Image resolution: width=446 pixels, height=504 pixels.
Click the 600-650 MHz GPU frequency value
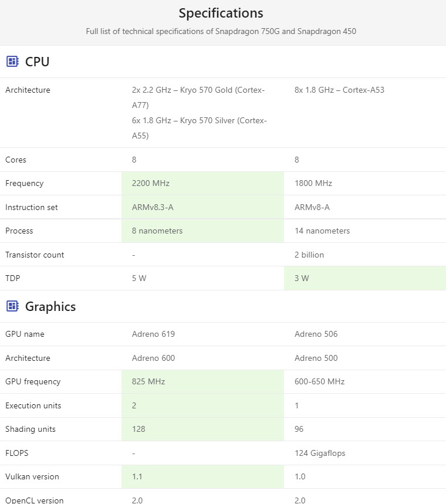coord(320,381)
